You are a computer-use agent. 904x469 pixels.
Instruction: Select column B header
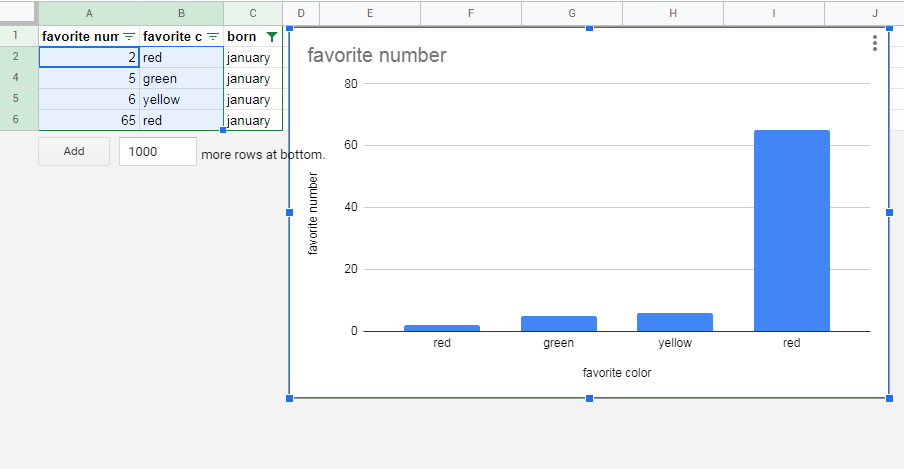coord(181,13)
